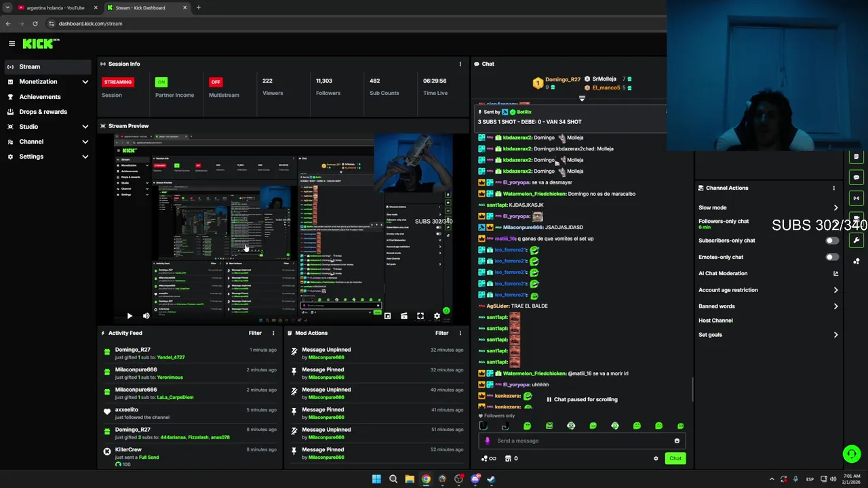Click the Kick logo
Screen dimensions: 868x488
41,43
